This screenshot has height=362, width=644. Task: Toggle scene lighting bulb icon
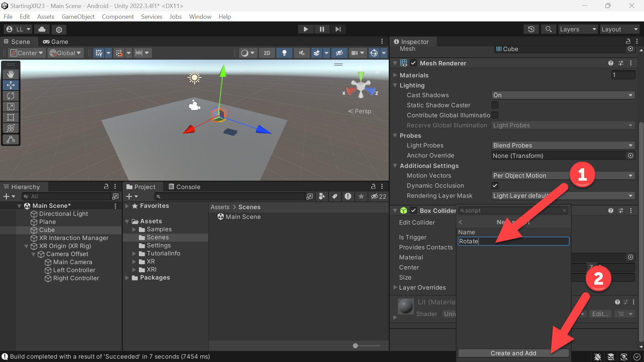(x=284, y=53)
